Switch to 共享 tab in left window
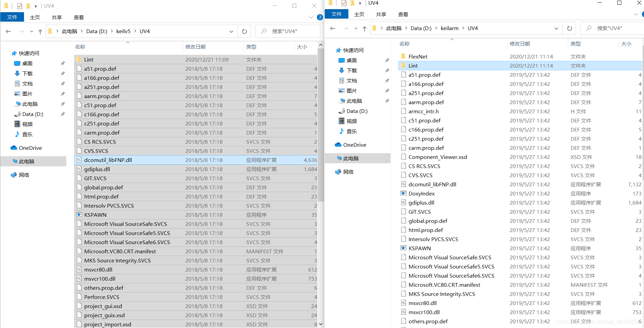The width and height of the screenshot is (644, 328). (56, 17)
